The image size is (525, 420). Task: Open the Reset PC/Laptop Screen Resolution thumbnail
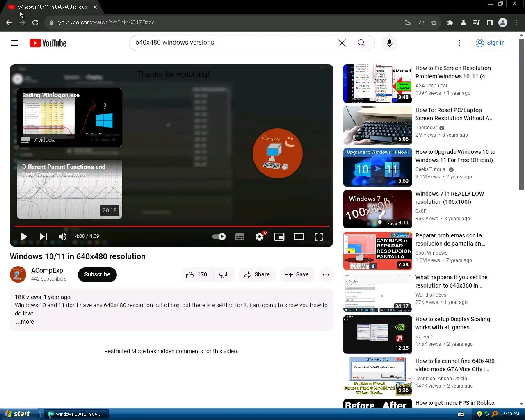[x=378, y=126]
